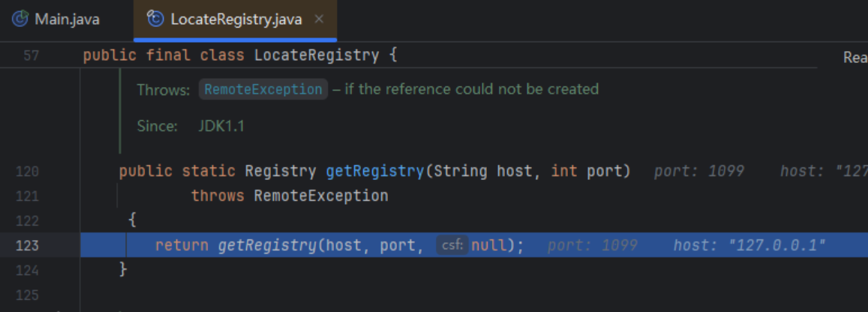The width and height of the screenshot is (868, 312).
Task: Click the JDK1.1 text in Since doc
Action: [x=221, y=126]
